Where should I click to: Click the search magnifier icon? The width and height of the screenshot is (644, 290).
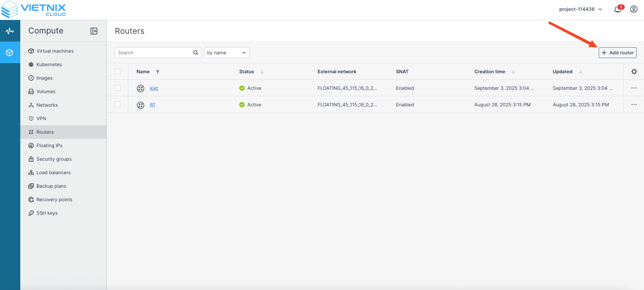click(196, 53)
